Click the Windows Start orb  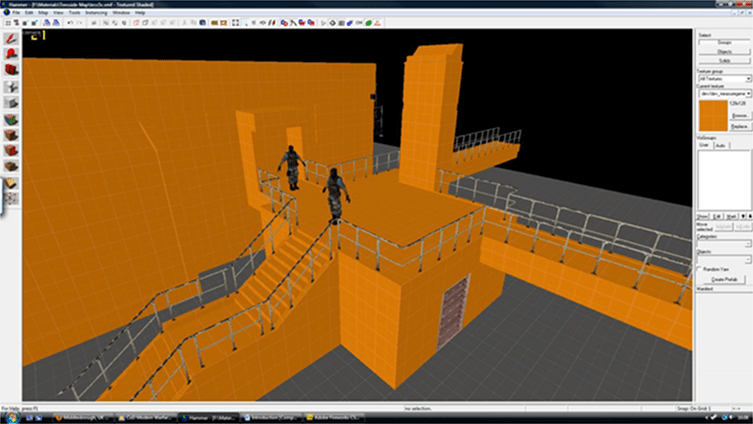coord(11,418)
